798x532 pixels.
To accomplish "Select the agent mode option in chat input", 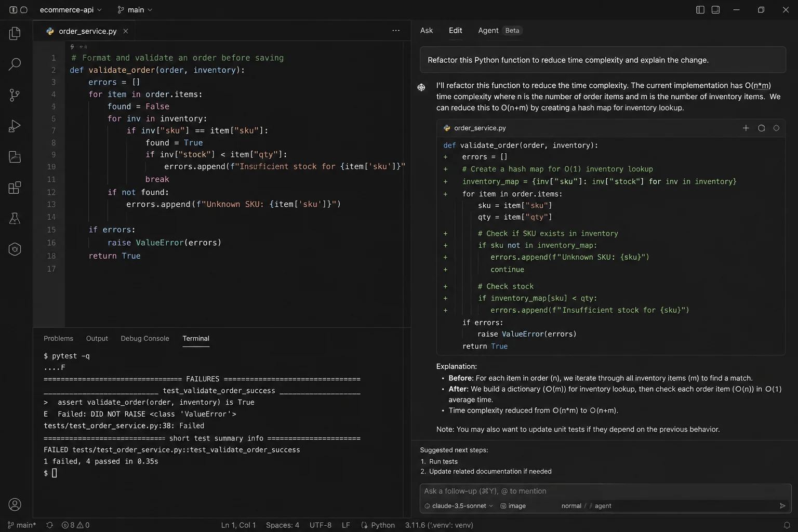I will (x=603, y=506).
